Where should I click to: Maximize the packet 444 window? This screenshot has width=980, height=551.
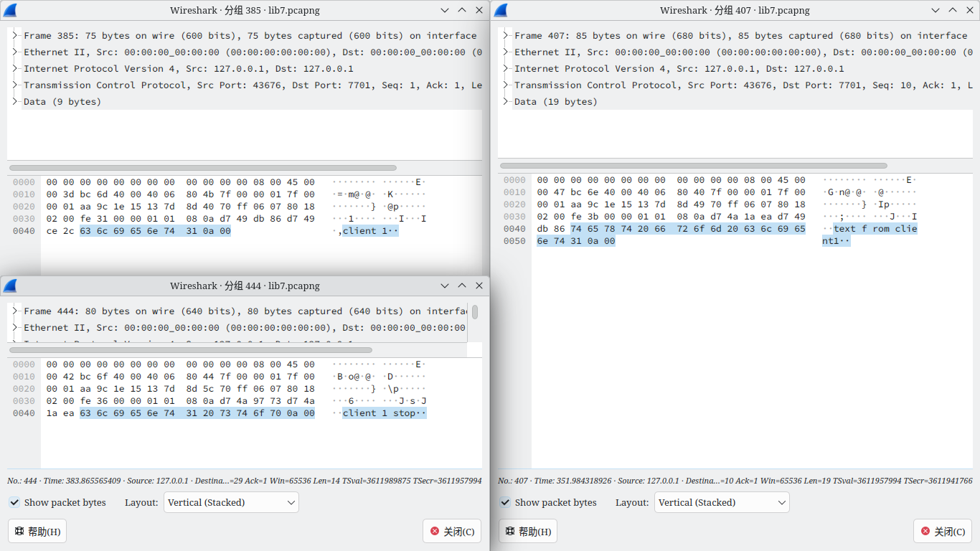(462, 286)
